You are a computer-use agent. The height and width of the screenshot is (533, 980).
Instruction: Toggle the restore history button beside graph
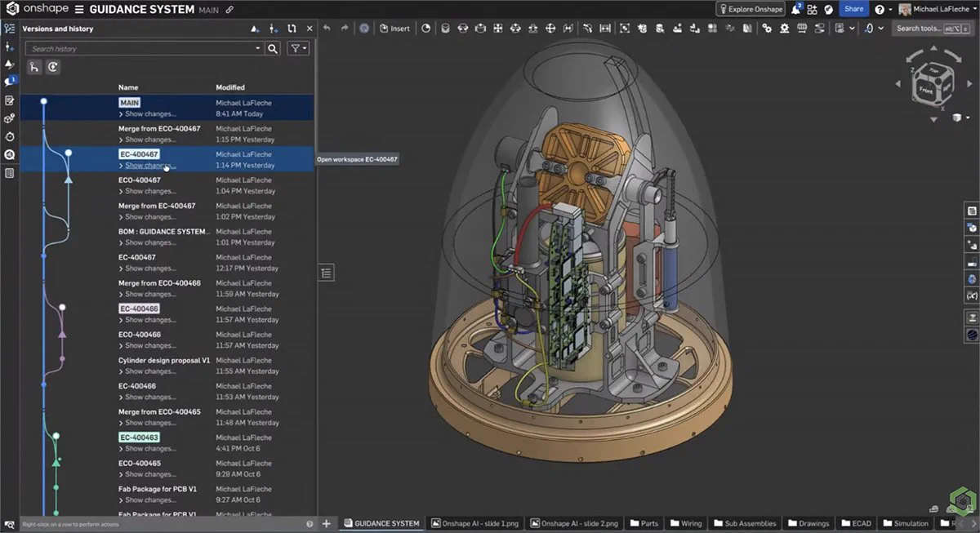point(53,68)
